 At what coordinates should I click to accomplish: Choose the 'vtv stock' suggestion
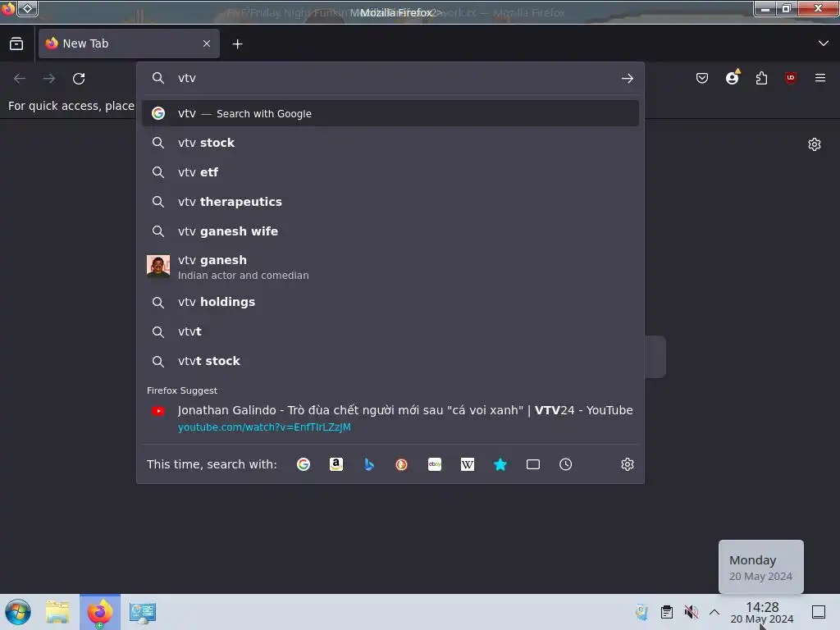click(390, 143)
